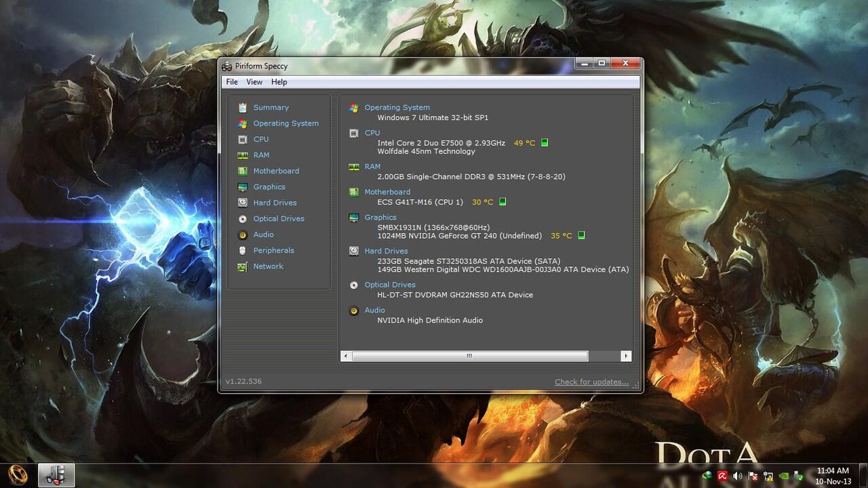
Task: Click the SMBX1931N monitor line
Action: [433, 227]
